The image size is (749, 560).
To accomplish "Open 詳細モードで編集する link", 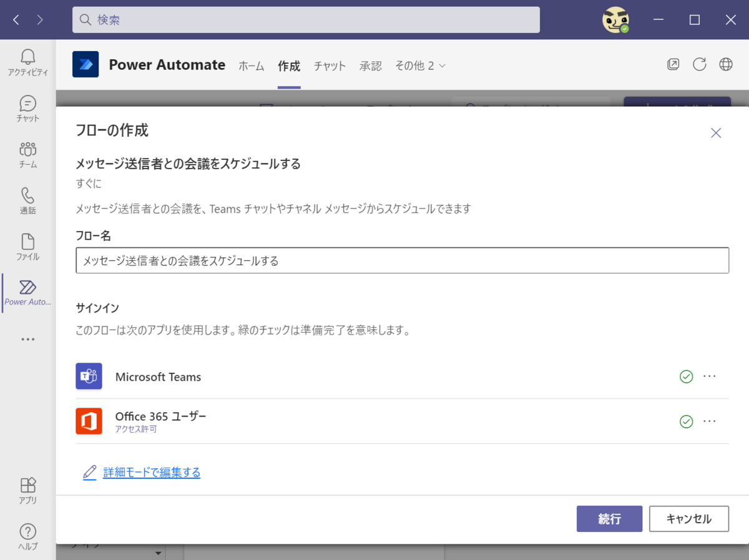I will pos(152,473).
